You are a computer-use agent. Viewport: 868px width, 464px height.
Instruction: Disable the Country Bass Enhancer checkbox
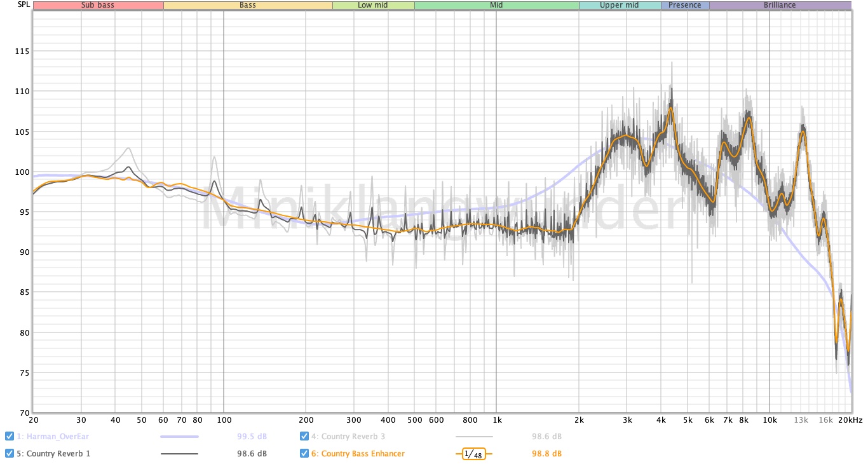(304, 453)
